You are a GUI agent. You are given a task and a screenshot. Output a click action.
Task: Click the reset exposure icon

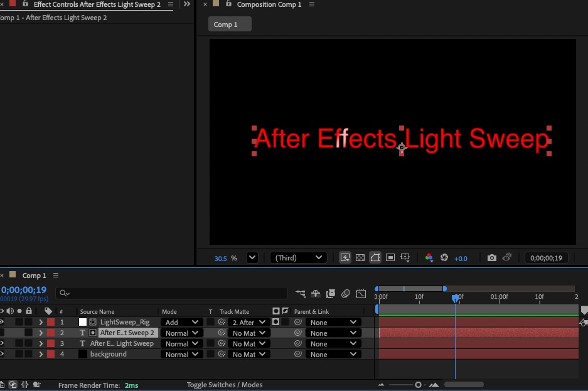point(444,258)
